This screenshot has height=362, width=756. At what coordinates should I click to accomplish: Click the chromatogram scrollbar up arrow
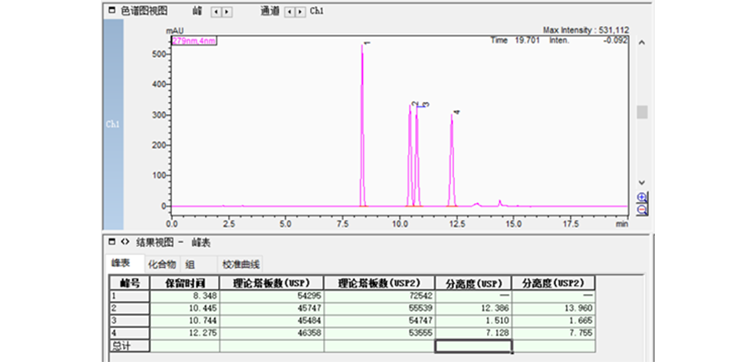(642, 42)
